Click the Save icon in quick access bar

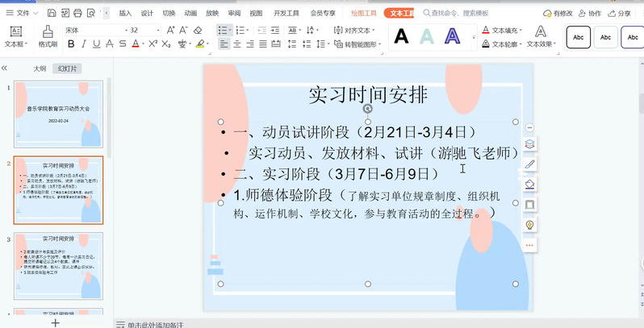52,14
